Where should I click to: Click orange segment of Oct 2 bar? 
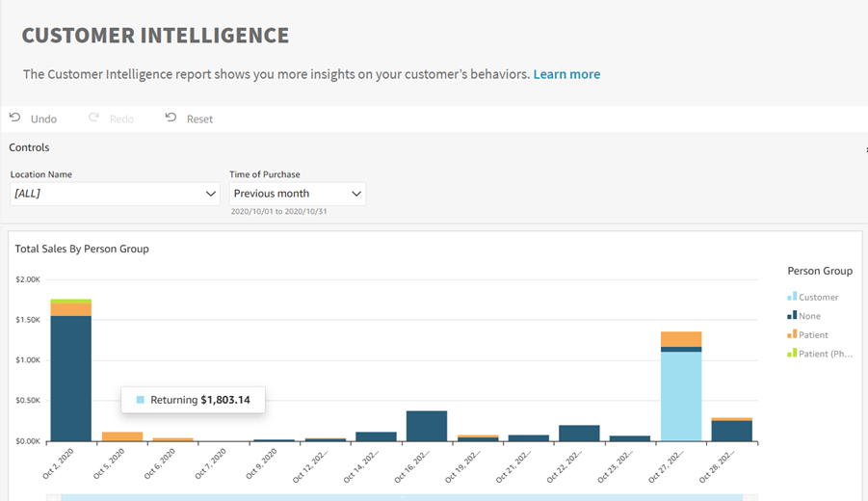(71, 309)
